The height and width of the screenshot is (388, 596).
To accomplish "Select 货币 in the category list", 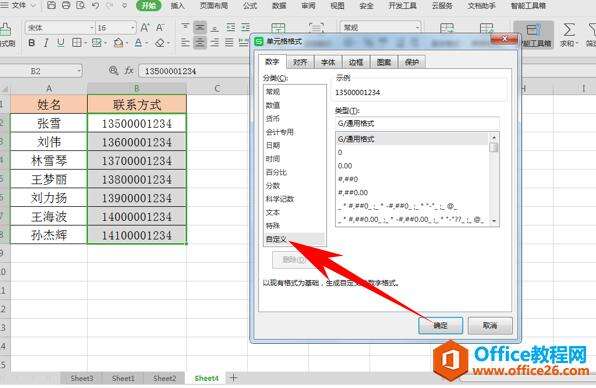I will [294, 119].
